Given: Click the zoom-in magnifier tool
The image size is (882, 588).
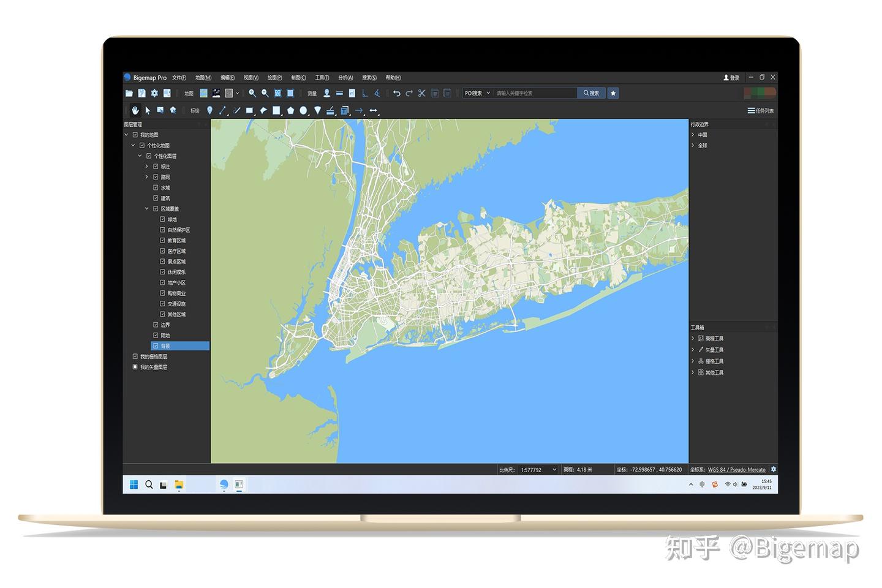Looking at the screenshot, I should pyautogui.click(x=252, y=93).
